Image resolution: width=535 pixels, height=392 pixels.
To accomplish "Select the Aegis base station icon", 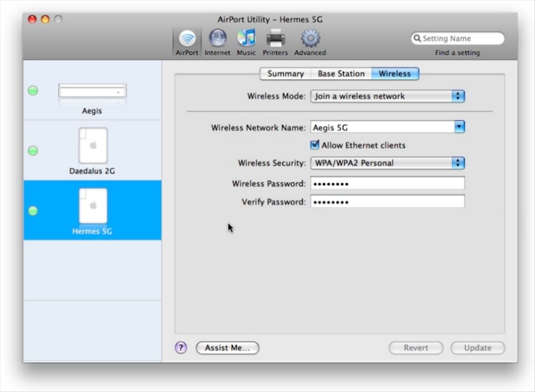I will (x=93, y=91).
